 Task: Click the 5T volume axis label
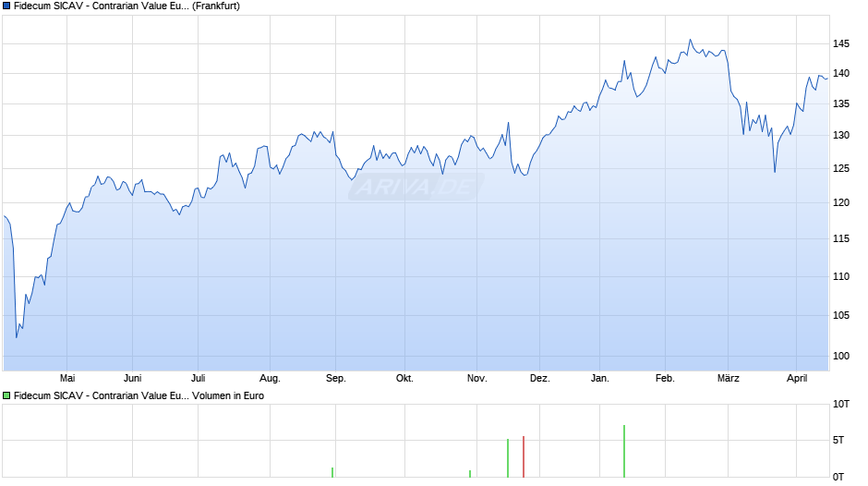[838, 440]
